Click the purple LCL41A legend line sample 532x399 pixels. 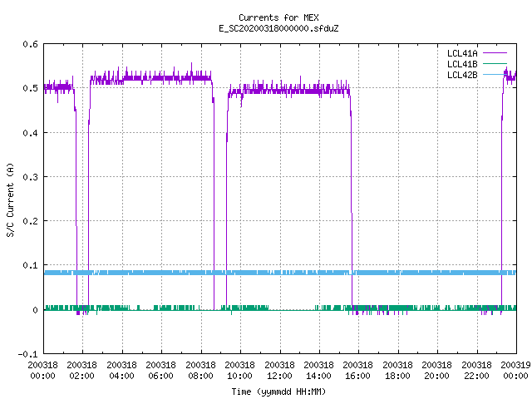click(495, 53)
